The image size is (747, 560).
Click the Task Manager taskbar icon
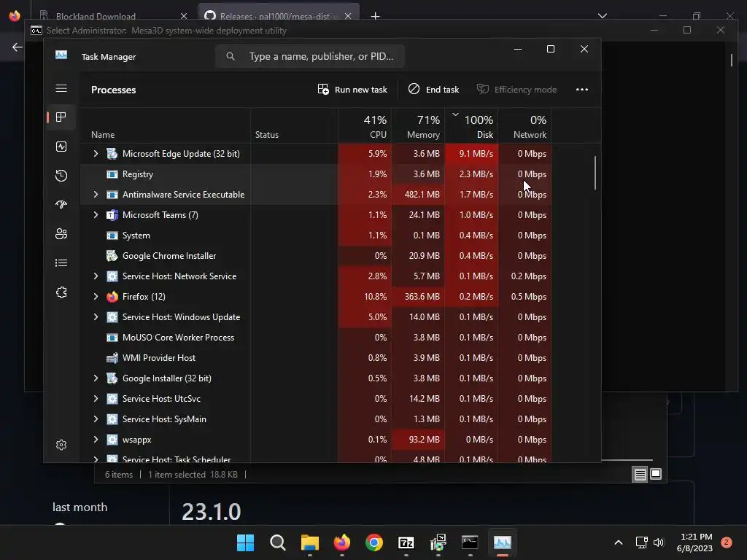(502, 542)
